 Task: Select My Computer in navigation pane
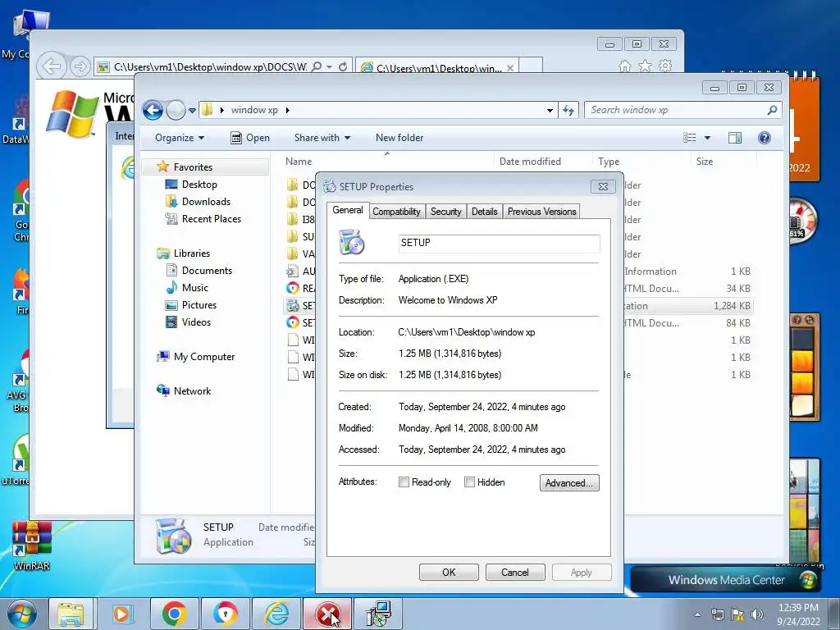point(203,357)
